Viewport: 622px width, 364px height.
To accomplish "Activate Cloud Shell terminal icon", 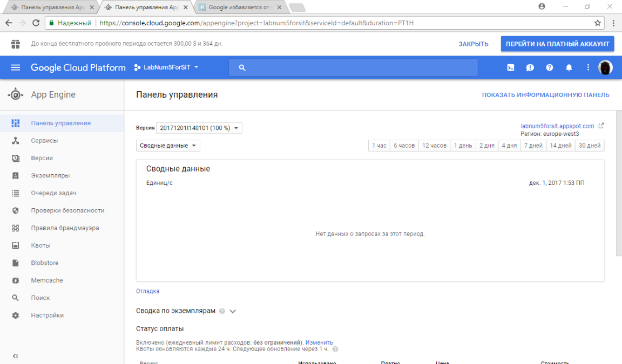I will (x=511, y=68).
